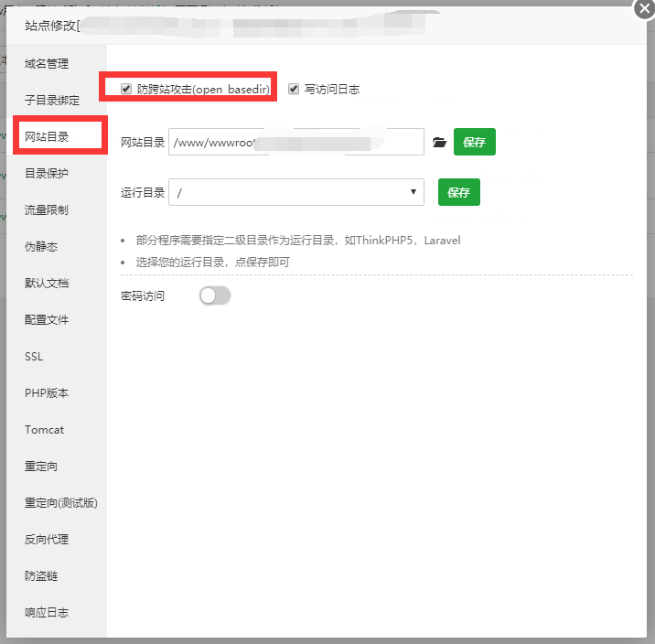This screenshot has width=655, height=644.
Task: Open the PHP版本 tab
Action: (x=47, y=393)
